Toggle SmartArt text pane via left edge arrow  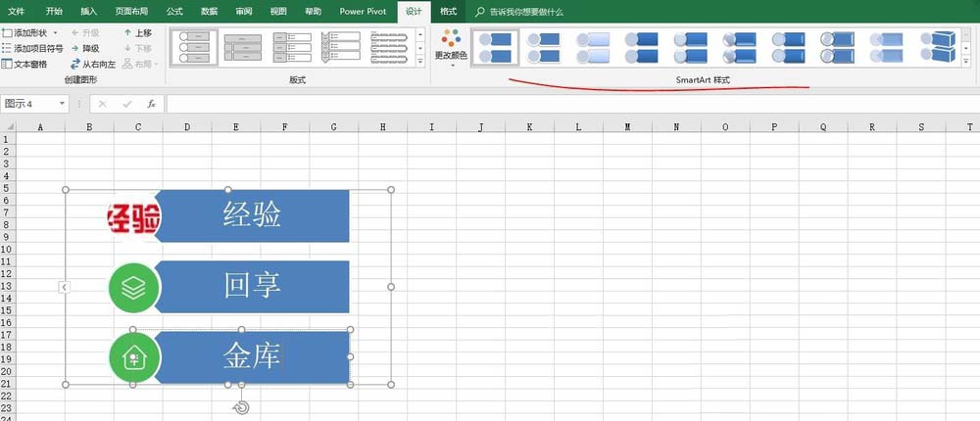[64, 287]
